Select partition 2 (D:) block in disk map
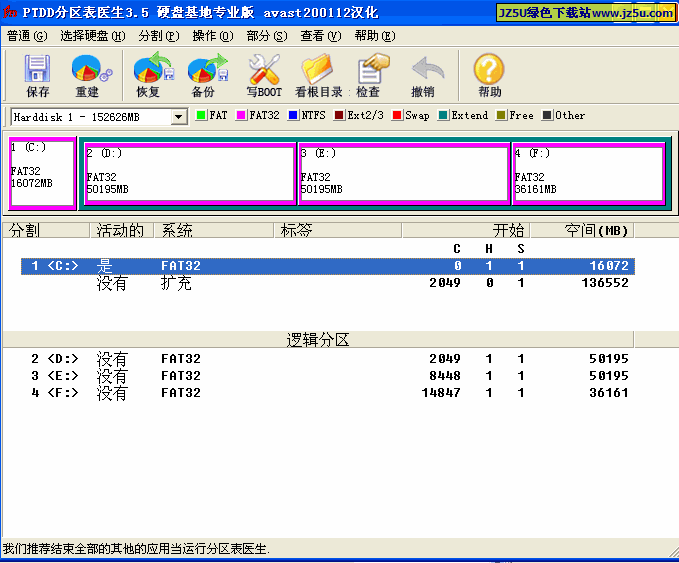 190,174
